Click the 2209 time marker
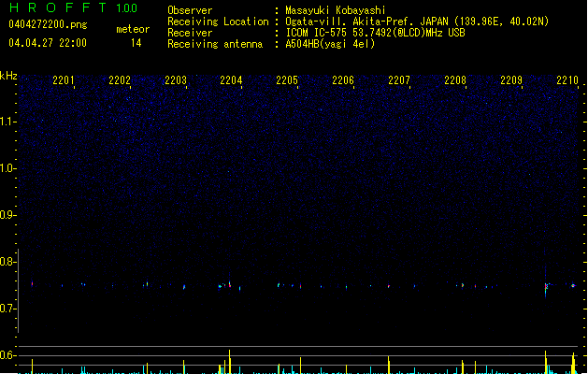 click(511, 80)
